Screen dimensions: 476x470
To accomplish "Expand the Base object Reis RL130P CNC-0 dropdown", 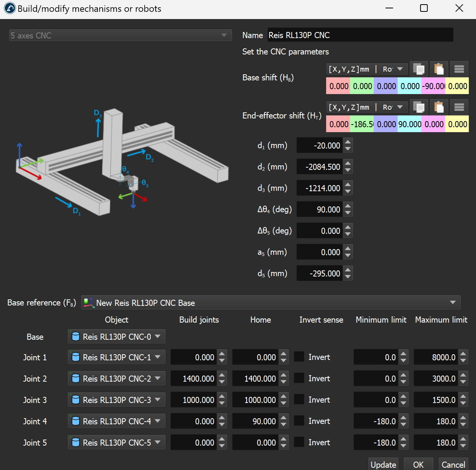I will coord(116,337).
